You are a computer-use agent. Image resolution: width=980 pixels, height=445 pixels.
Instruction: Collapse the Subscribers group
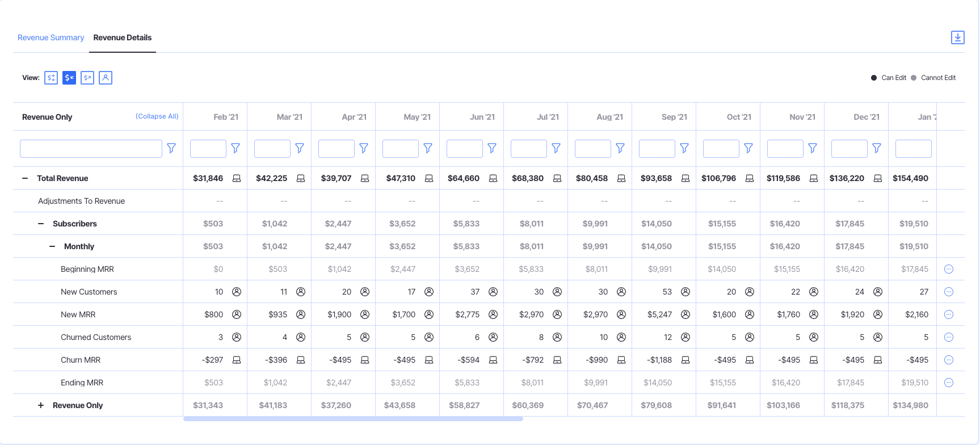click(x=41, y=224)
